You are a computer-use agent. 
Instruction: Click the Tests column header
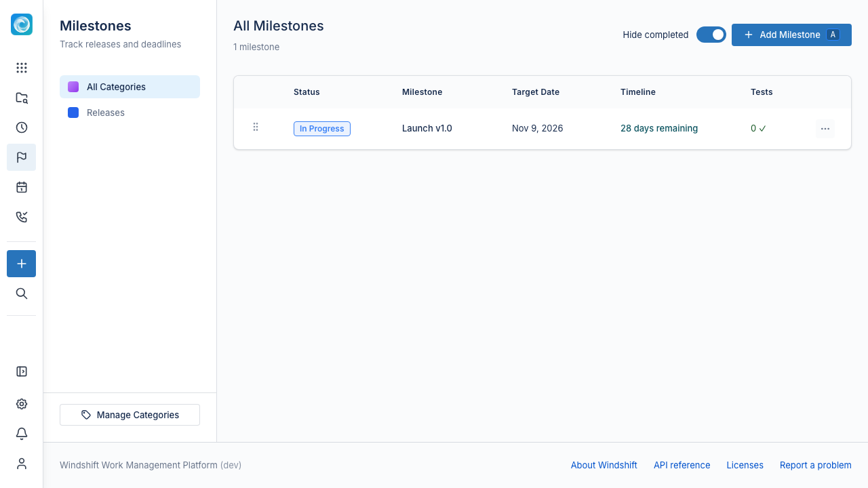[762, 92]
